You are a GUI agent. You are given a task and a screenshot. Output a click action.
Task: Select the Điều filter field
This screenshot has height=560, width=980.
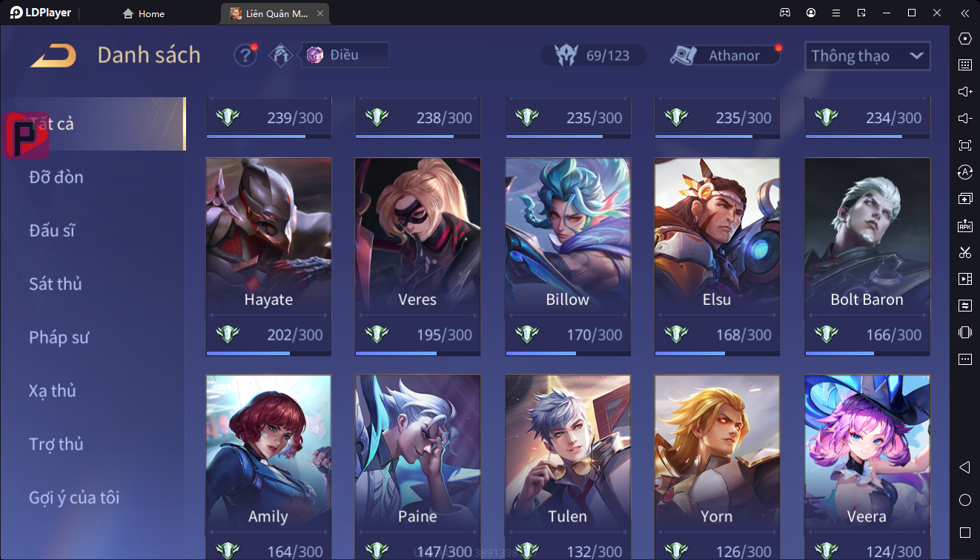[x=345, y=55]
